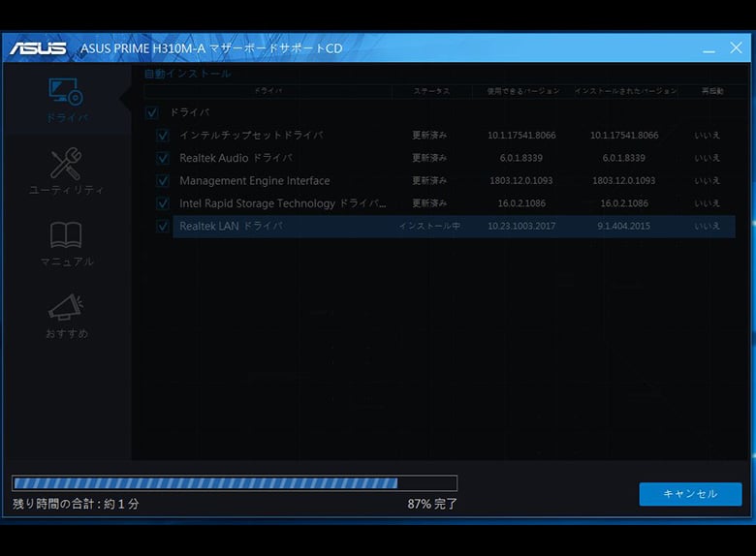Viewport: 756px width, 556px height.
Task: Select the Realtek Audio ドライバ row name
Action: [236, 158]
